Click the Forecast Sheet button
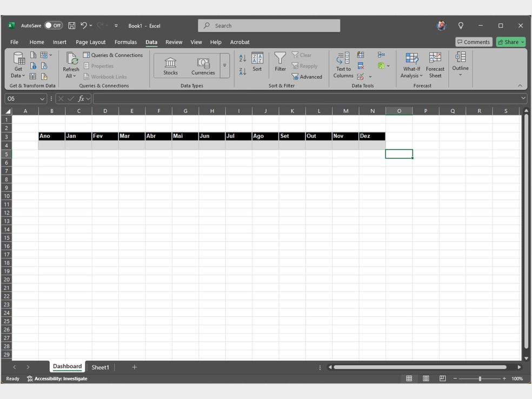The width and height of the screenshot is (532, 399). (x=435, y=66)
